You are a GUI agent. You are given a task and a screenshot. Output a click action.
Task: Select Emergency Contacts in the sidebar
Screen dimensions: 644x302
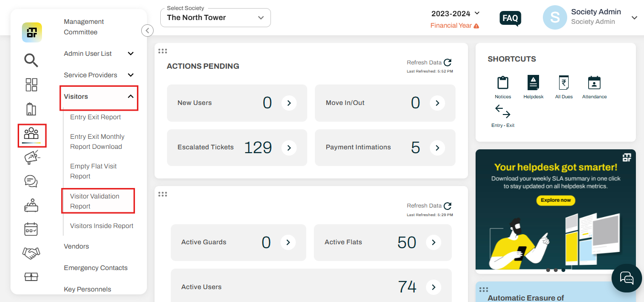(95, 268)
